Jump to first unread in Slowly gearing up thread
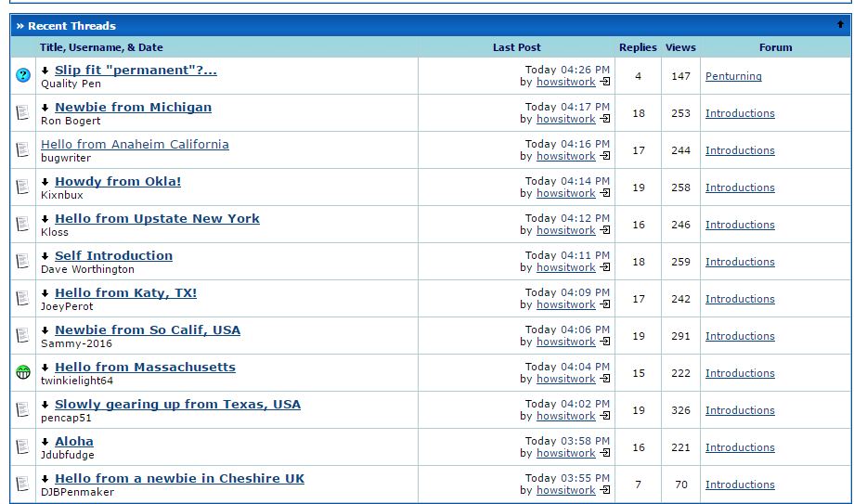 [x=45, y=405]
